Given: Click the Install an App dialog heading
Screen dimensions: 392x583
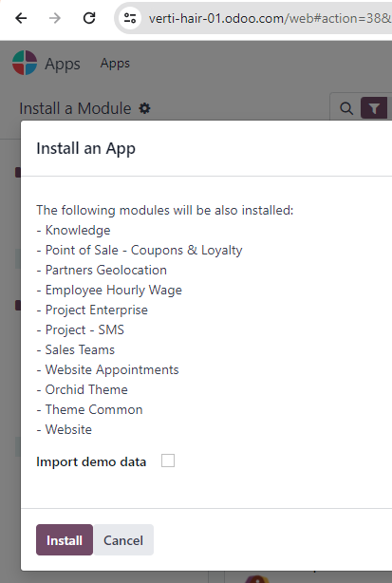Looking at the screenshot, I should 85,148.
